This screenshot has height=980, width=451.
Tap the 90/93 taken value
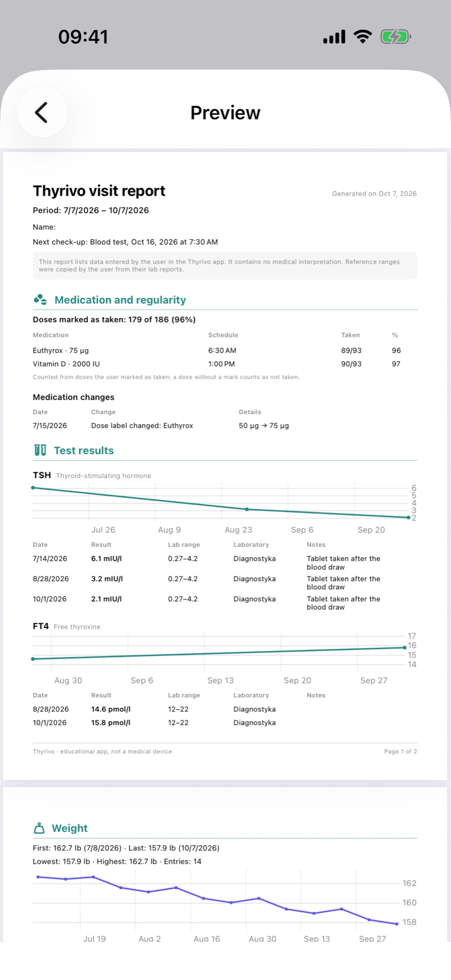[x=351, y=364]
